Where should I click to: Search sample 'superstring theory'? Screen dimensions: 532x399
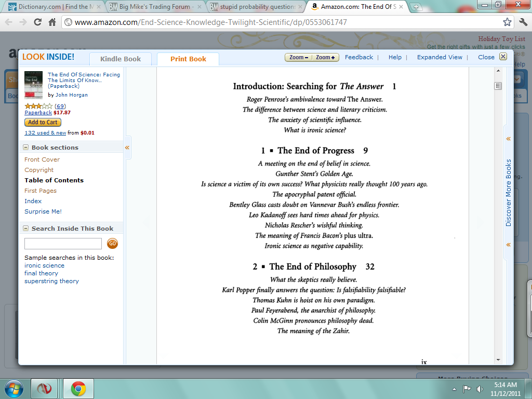pyautogui.click(x=51, y=281)
